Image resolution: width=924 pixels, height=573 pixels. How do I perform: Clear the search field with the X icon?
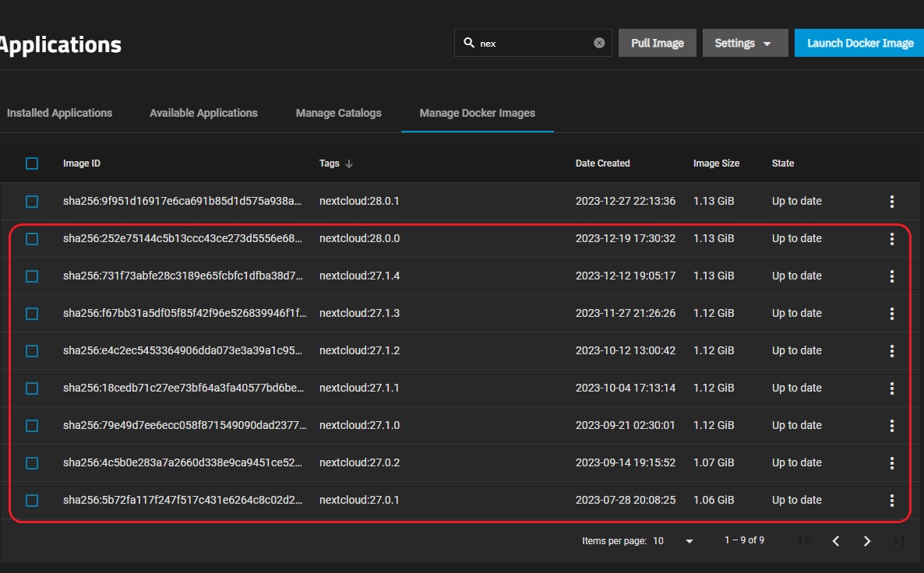(x=598, y=43)
